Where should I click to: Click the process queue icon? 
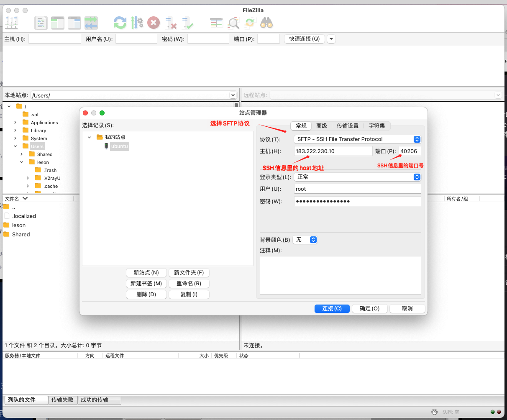(x=137, y=23)
